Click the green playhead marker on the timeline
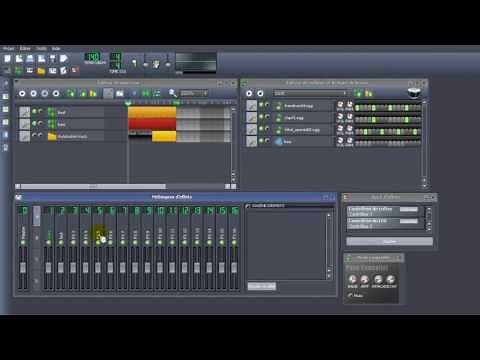480x360 pixels. pyautogui.click(x=128, y=103)
